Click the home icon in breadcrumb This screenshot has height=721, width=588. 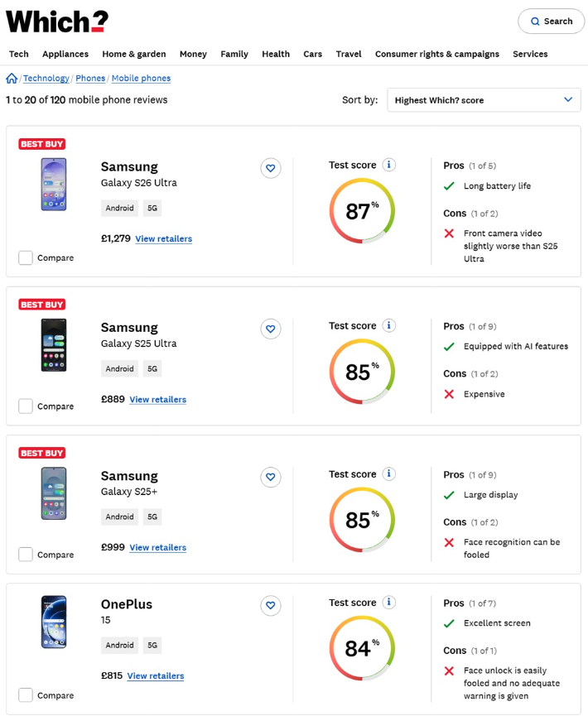coord(12,79)
